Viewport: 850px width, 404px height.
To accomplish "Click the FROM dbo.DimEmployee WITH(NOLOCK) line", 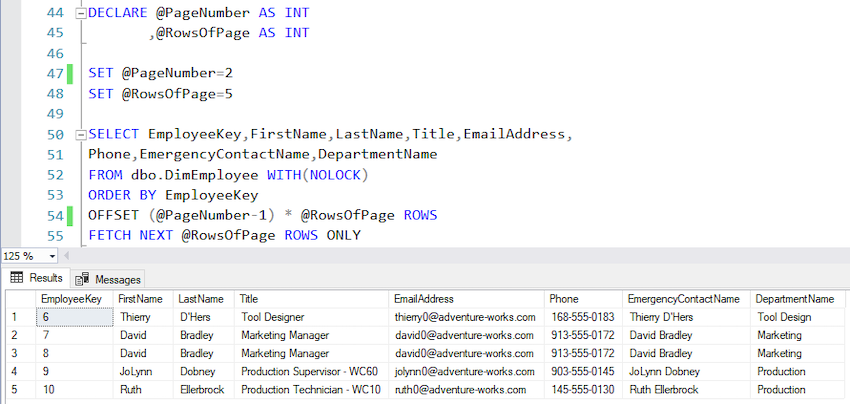I will click(x=228, y=175).
